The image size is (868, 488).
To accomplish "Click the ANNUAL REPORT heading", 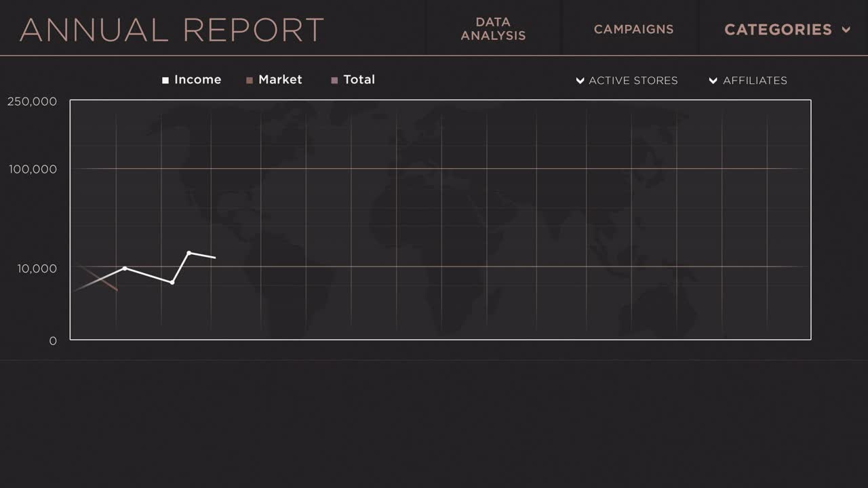I will [174, 30].
